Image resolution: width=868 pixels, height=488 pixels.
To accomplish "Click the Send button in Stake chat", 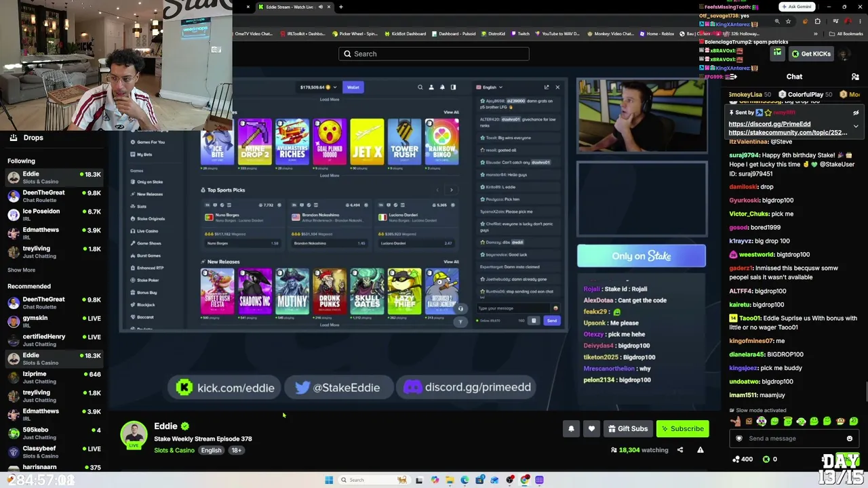I will pyautogui.click(x=552, y=321).
